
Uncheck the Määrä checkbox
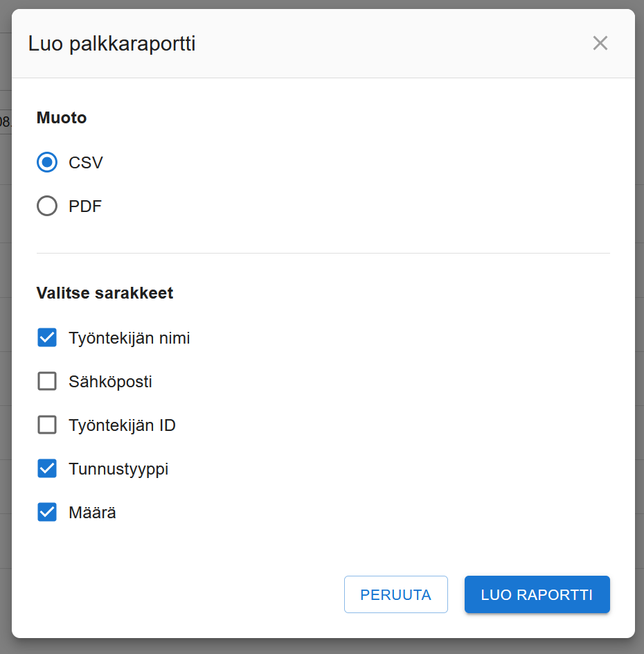46,512
